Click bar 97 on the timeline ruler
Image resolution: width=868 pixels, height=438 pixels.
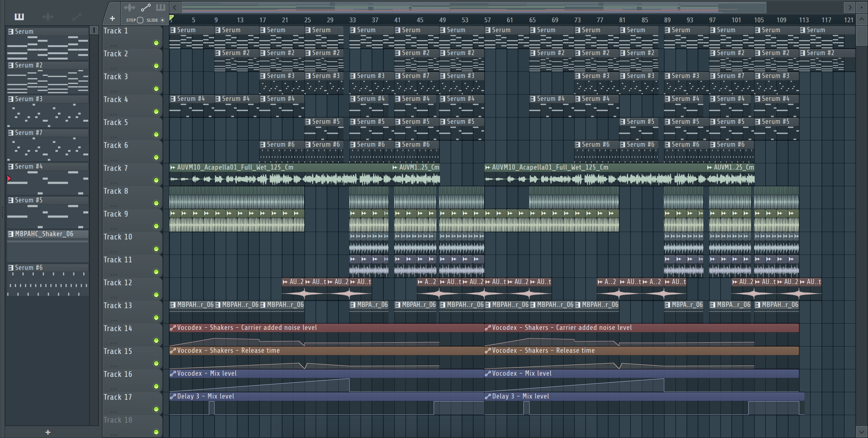(x=712, y=20)
